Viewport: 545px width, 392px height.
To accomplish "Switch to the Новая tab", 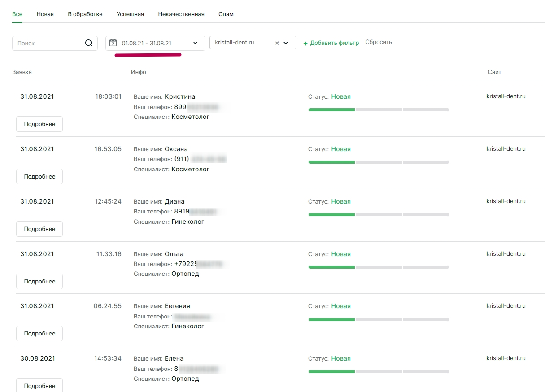I will (45, 14).
